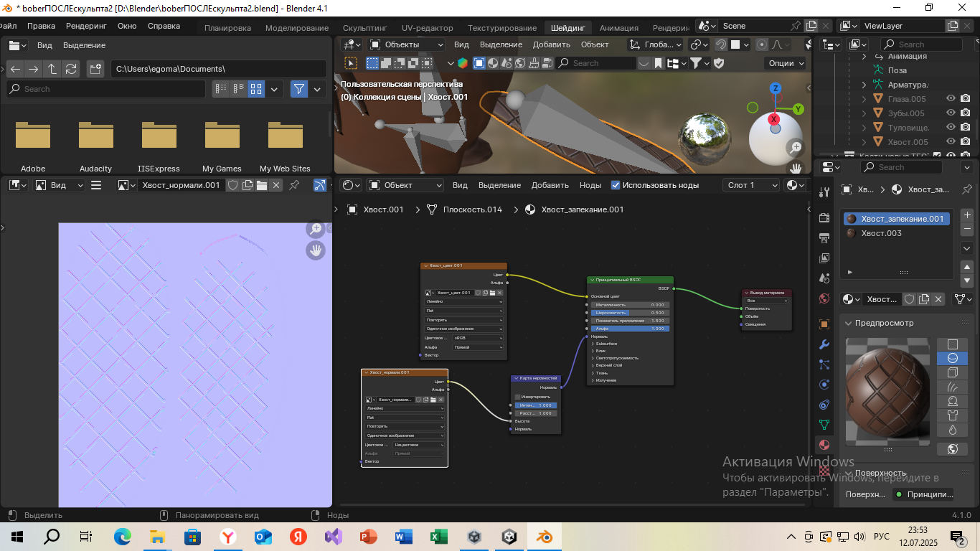The image size is (980, 551).
Task: Click the zoom magnifier gizmo in 3D viewport
Action: click(x=795, y=148)
